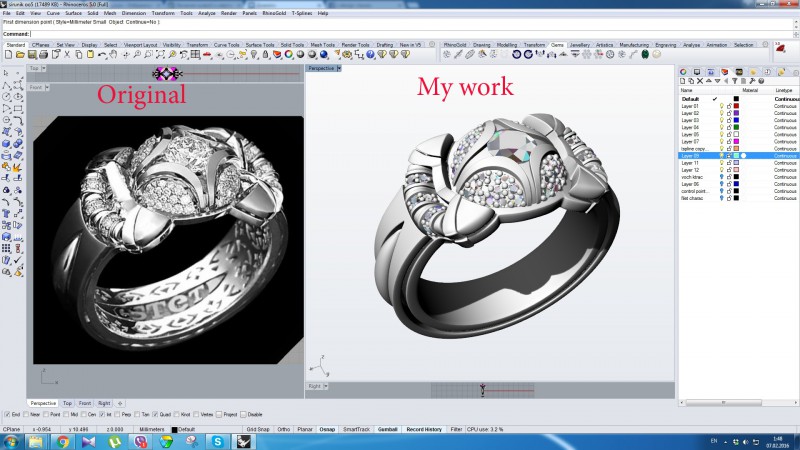
Task: Click the car-shaped icon in Standard toolbar
Action: click(207, 54)
